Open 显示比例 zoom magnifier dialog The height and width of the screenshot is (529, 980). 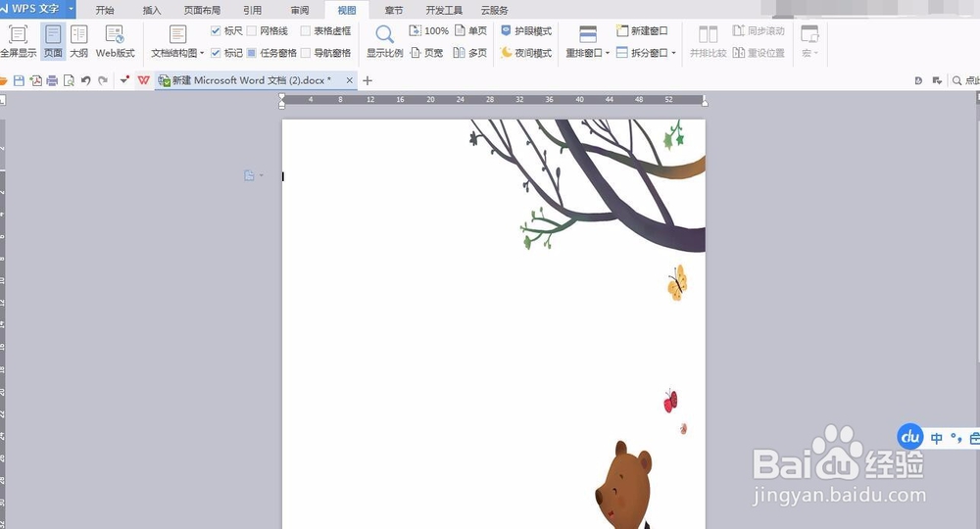tap(384, 41)
